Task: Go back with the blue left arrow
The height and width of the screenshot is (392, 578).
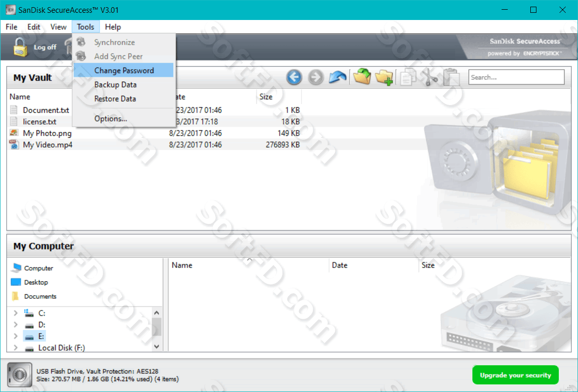Action: (x=294, y=77)
